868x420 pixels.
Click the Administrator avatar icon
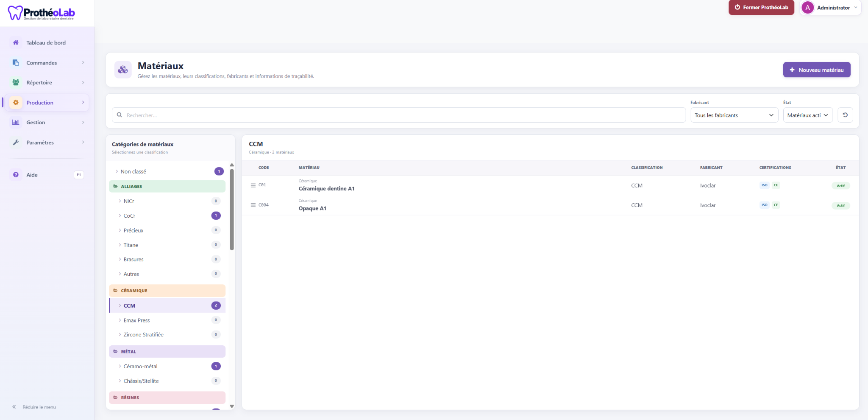(x=807, y=8)
